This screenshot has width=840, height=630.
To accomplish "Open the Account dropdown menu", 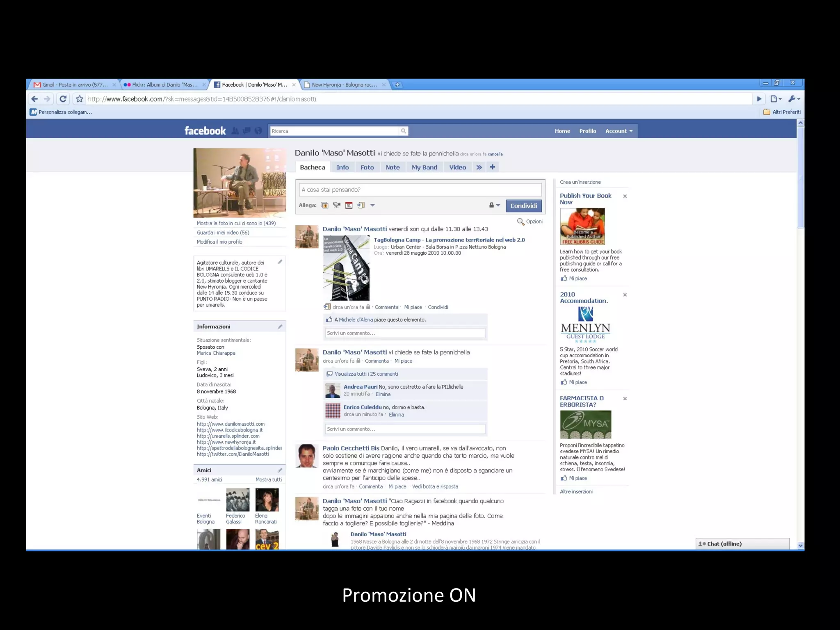I will pos(619,131).
